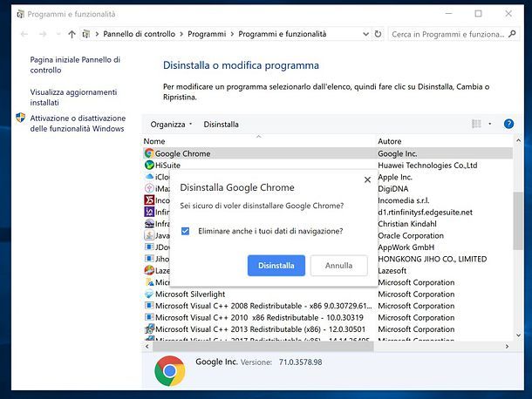Click the scroll left arrow of list
The width and height of the screenshot is (532, 399).
tap(147, 347)
